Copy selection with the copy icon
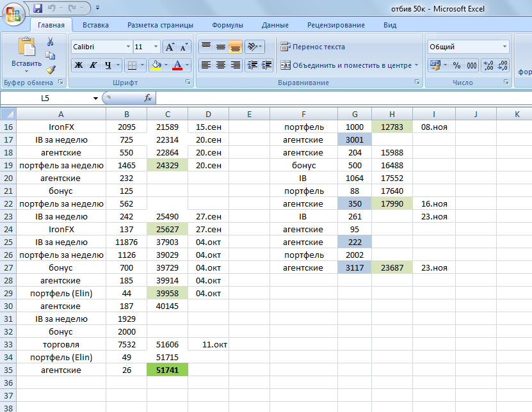Screen dimensions: 532x412 (50, 55)
